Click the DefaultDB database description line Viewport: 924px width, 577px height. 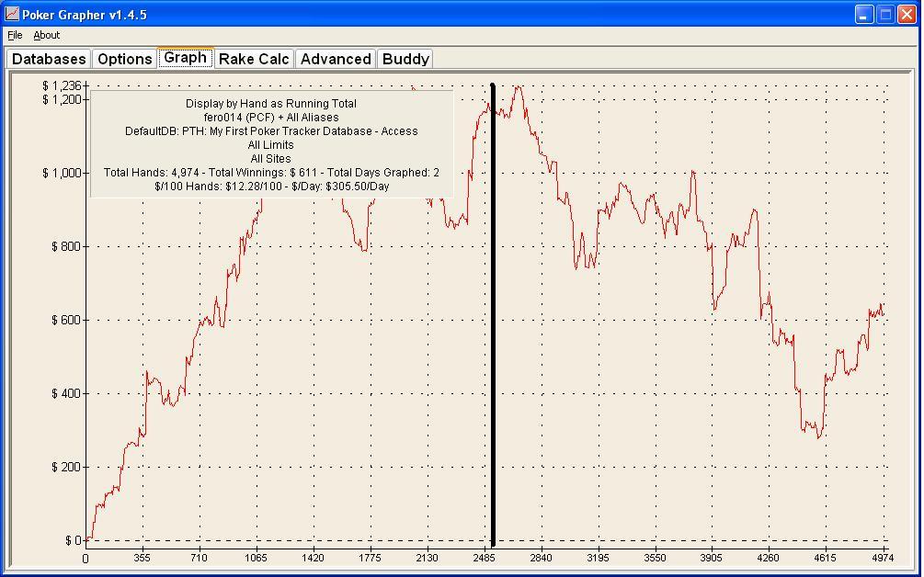click(271, 131)
